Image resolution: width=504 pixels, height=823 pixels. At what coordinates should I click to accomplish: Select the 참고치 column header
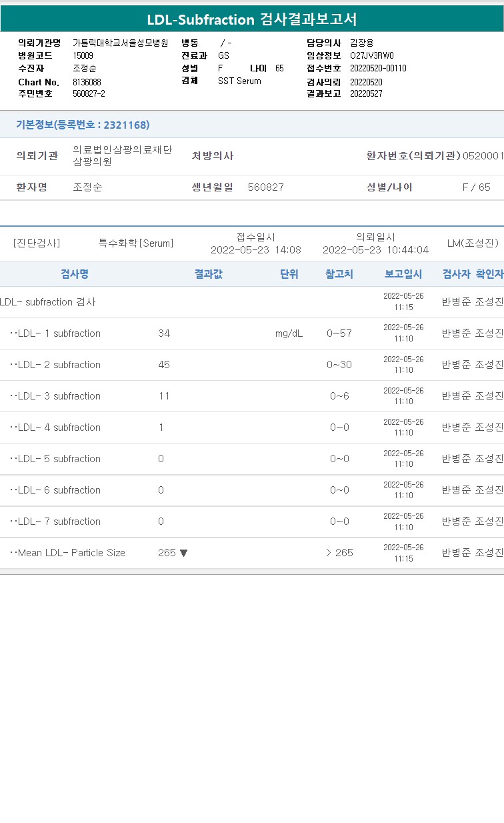pos(339,274)
